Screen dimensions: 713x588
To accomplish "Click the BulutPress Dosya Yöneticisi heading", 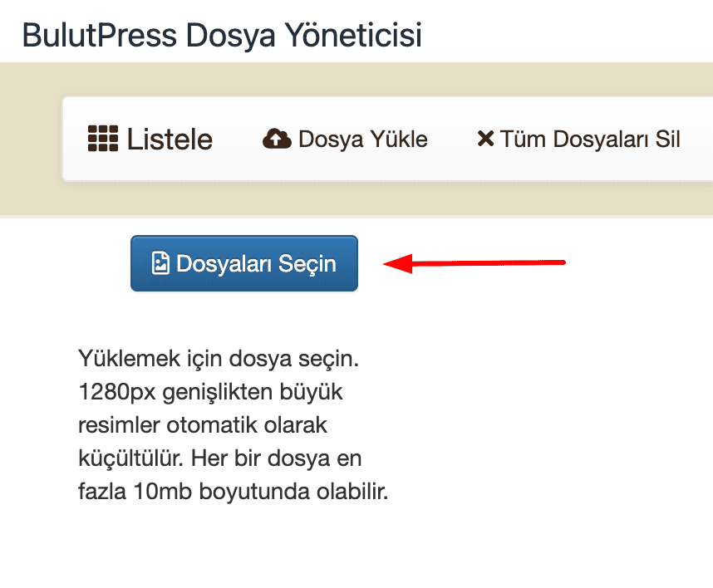I will coord(223,35).
